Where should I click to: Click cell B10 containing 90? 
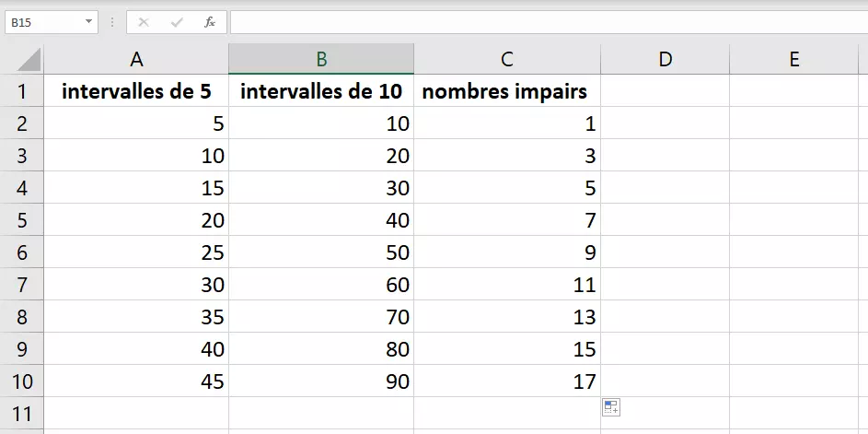(321, 381)
